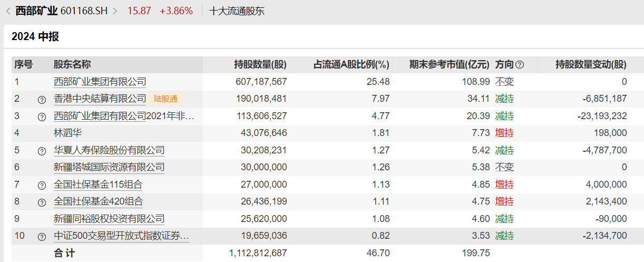Select holdings value 113,606,527
This screenshot has width=644, height=262.
pyautogui.click(x=262, y=116)
